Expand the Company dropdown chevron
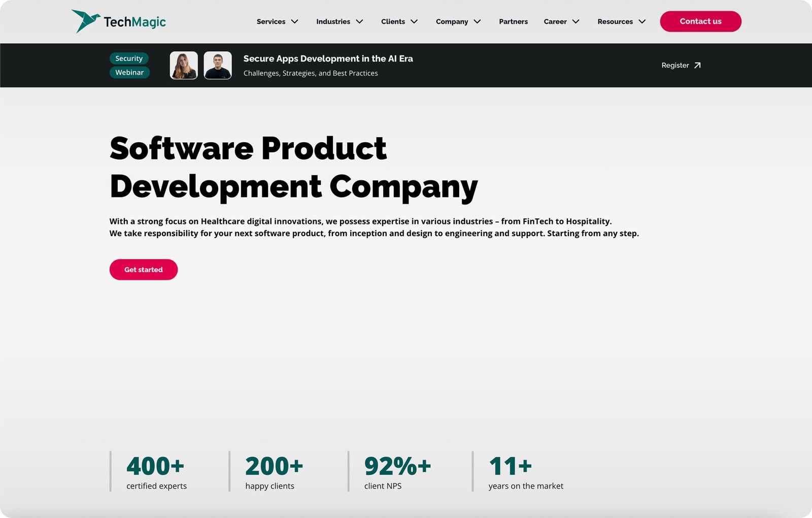812x518 pixels. tap(477, 22)
